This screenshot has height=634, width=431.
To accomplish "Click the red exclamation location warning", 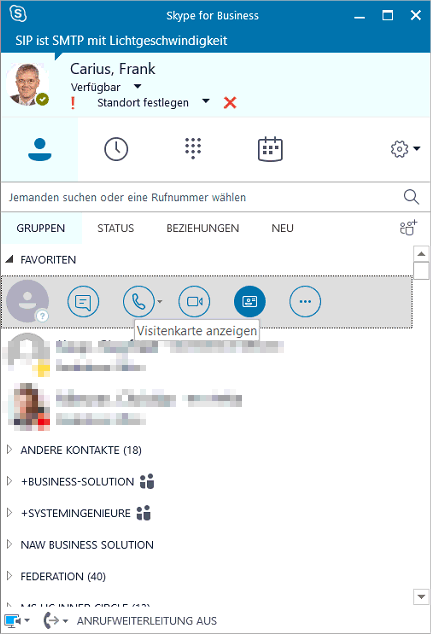I will [x=73, y=103].
